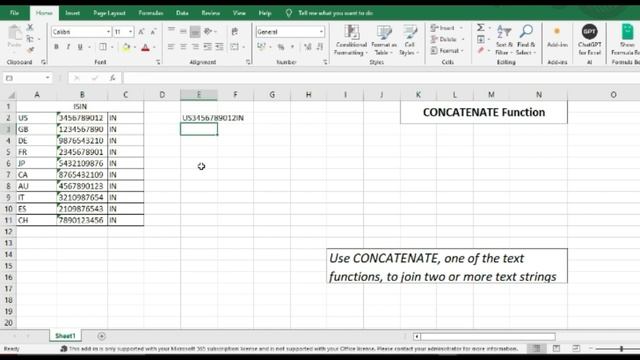Open Cell Styles gallery
640x360 pixels.
click(x=409, y=40)
